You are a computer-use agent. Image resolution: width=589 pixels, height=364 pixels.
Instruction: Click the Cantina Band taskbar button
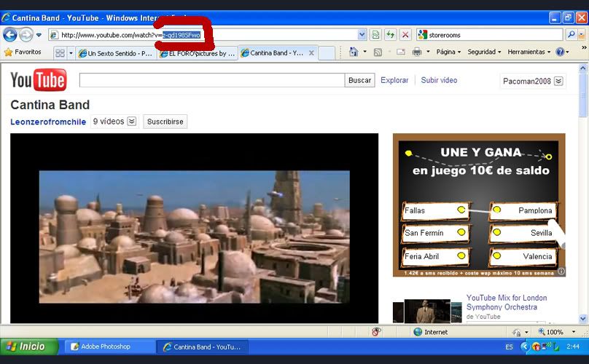[202, 347]
